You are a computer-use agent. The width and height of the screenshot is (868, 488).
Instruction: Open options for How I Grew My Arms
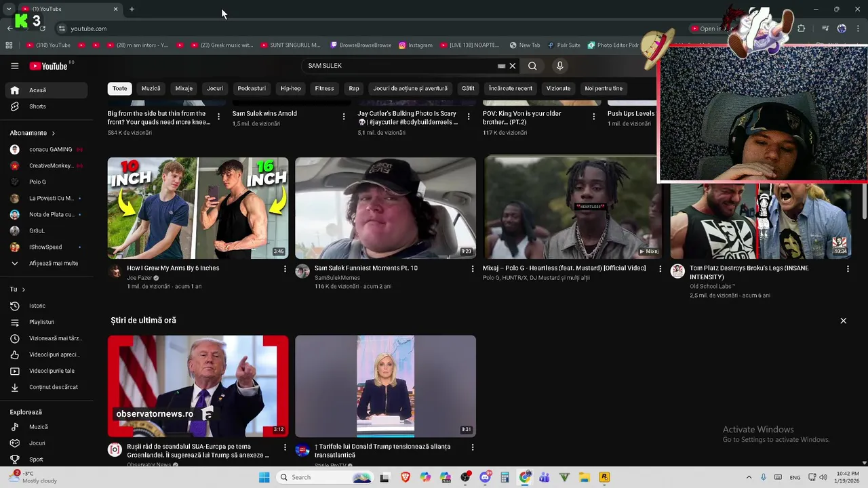[285, 269]
